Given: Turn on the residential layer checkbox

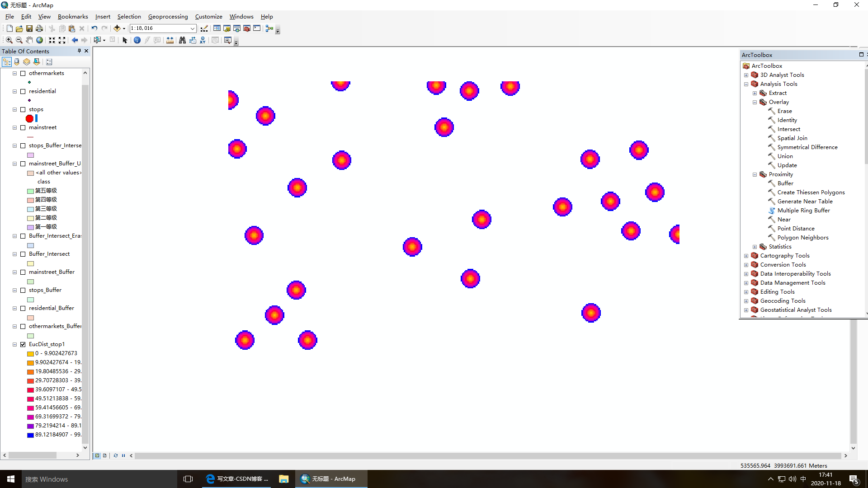Looking at the screenshot, I should pyautogui.click(x=23, y=91).
